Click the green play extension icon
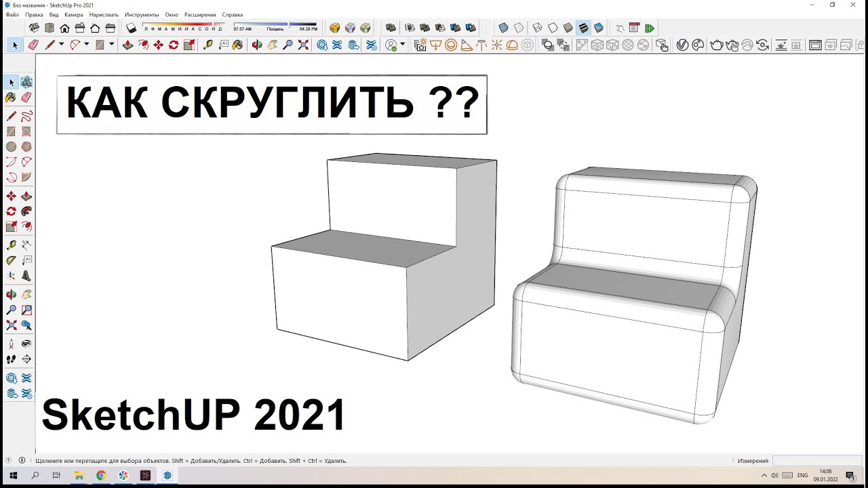The width and height of the screenshot is (868, 488). click(x=650, y=28)
